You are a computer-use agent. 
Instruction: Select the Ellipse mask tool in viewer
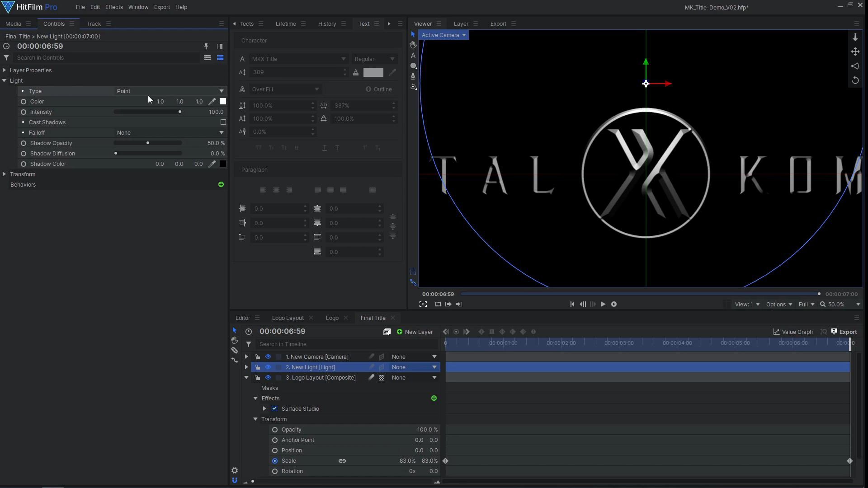click(413, 66)
